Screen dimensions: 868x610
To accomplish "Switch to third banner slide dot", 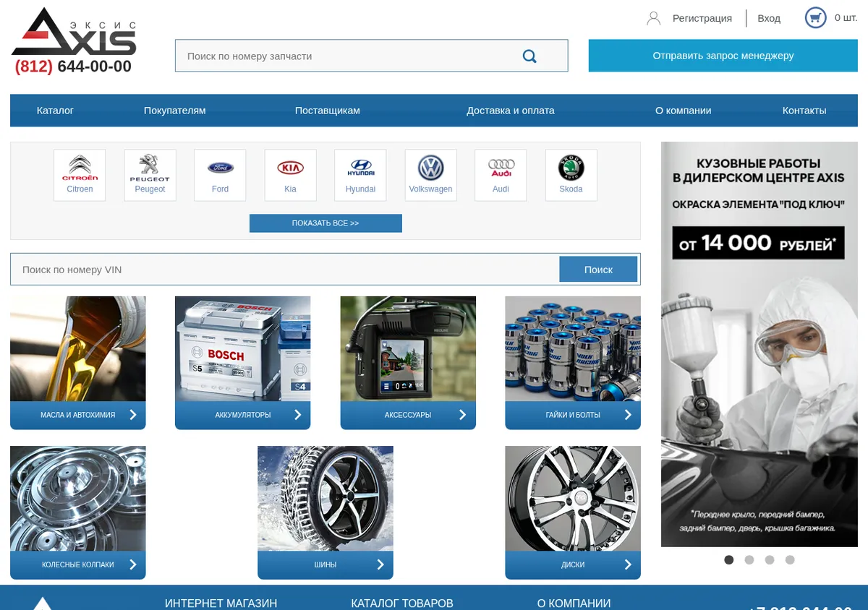I will (x=770, y=559).
